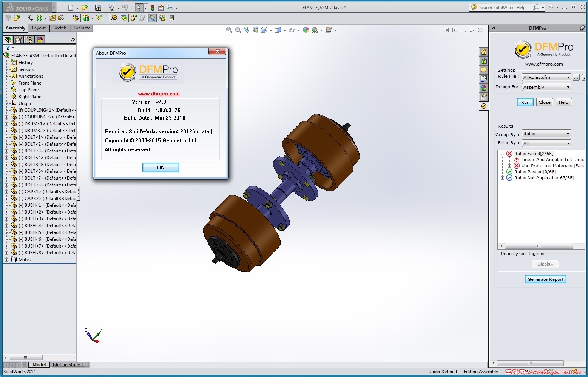Click the rule file browse ellipsis button
The image size is (588, 377).
pos(576,77)
